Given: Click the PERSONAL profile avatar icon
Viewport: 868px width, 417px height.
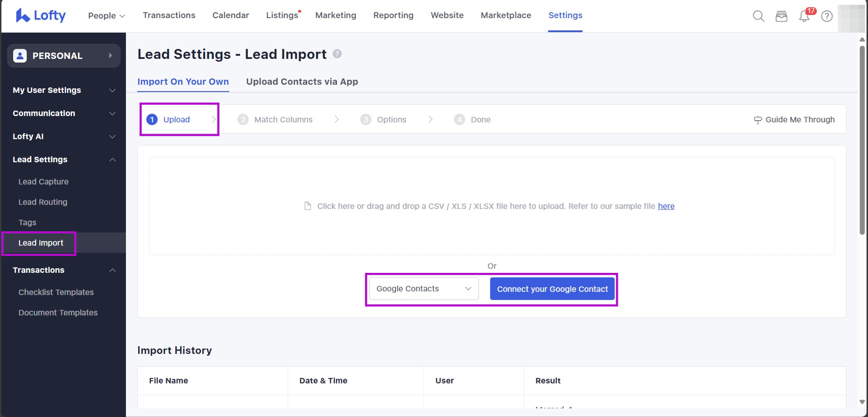Looking at the screenshot, I should tap(20, 56).
